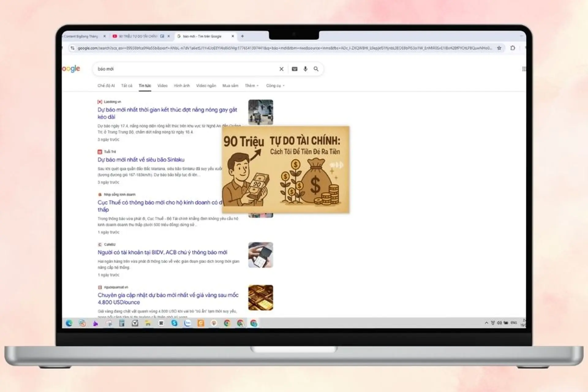Open the Google apps grid
This screenshot has height=392, width=588.
[524, 69]
